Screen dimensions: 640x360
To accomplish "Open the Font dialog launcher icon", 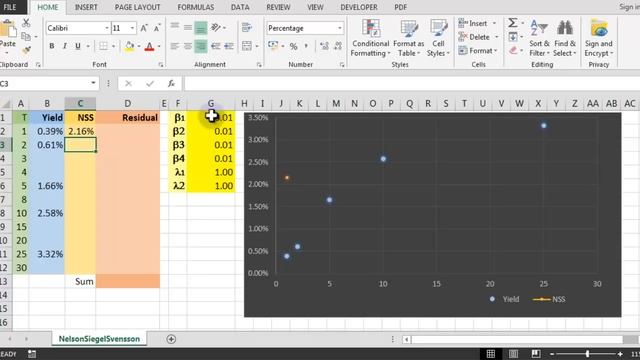I will 161,64.
